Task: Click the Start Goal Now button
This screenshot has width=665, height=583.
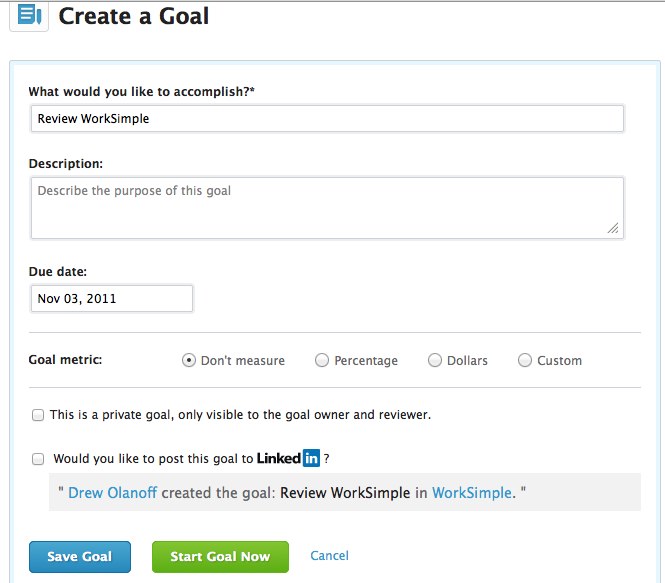Action: 220,557
